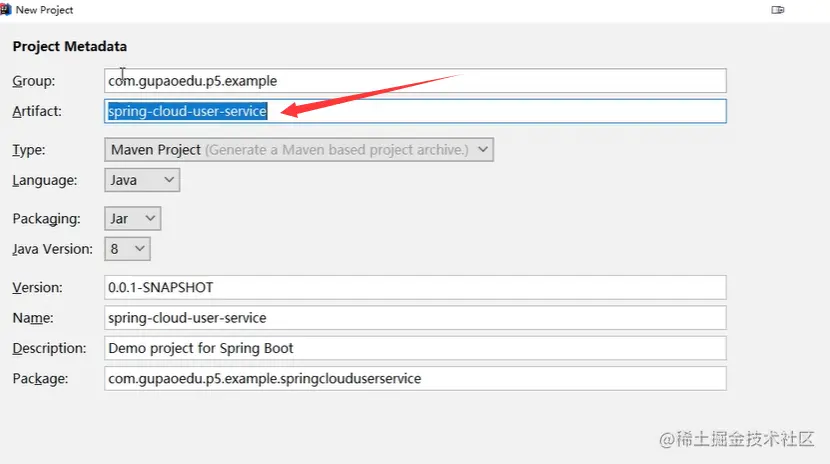Viewport: 830px width, 464px height.
Task: Click the Language label
Action: point(45,180)
